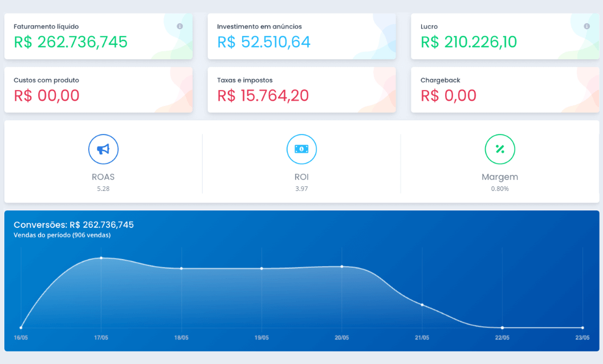The image size is (603, 364).
Task: Click the 21/05 axis label
Action: (x=422, y=338)
